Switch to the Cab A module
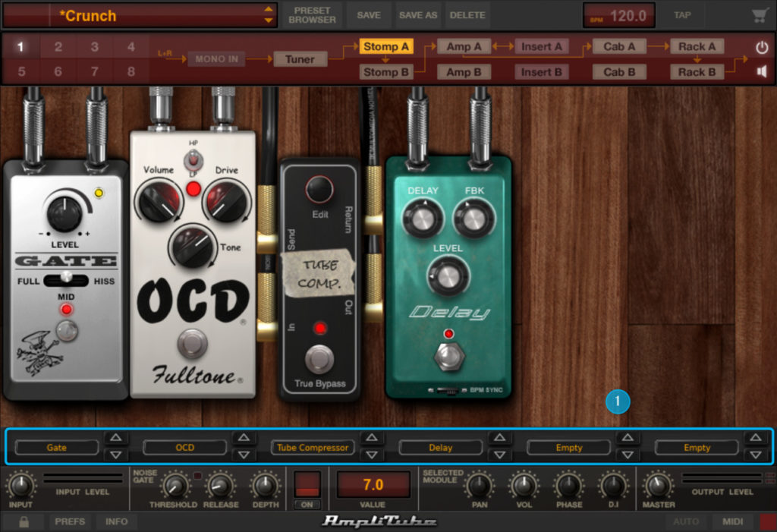The image size is (777, 532). point(619,46)
